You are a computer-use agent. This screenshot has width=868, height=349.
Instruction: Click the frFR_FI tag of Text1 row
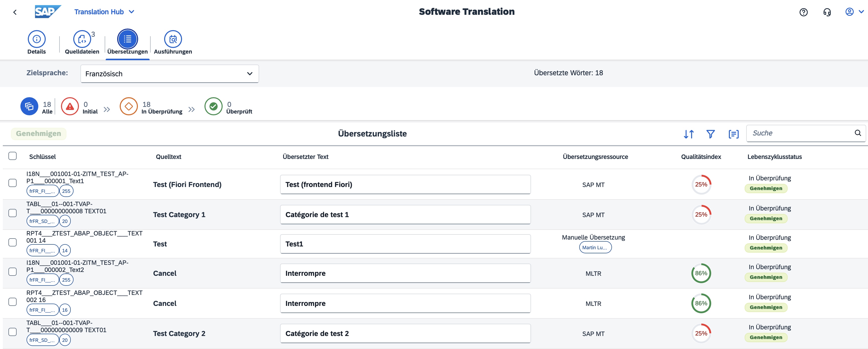(x=42, y=191)
